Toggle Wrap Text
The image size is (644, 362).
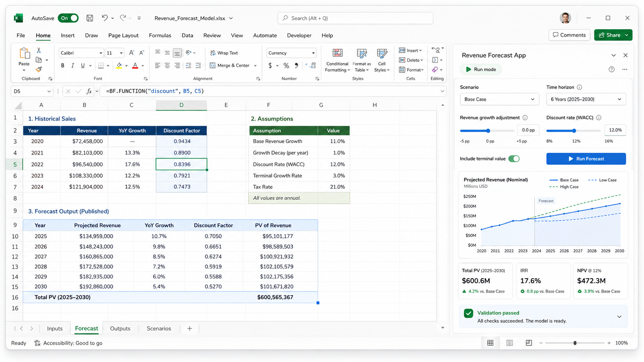click(x=224, y=53)
